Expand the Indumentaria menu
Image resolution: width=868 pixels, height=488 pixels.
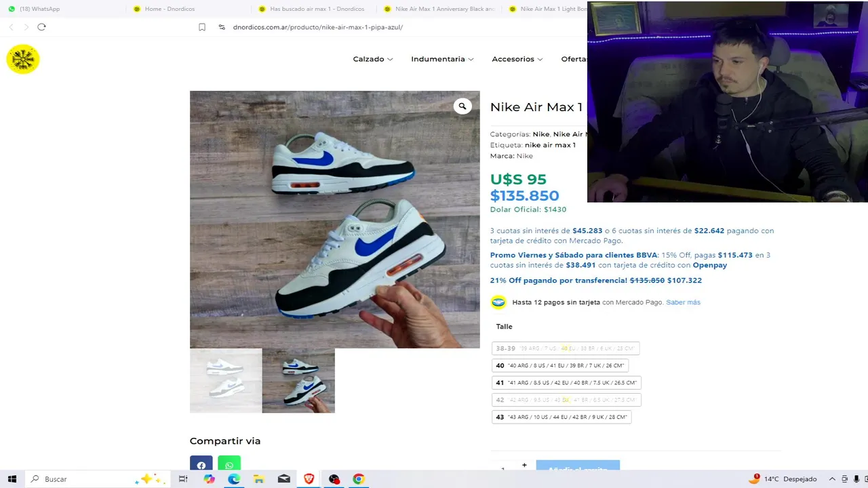pyautogui.click(x=442, y=59)
